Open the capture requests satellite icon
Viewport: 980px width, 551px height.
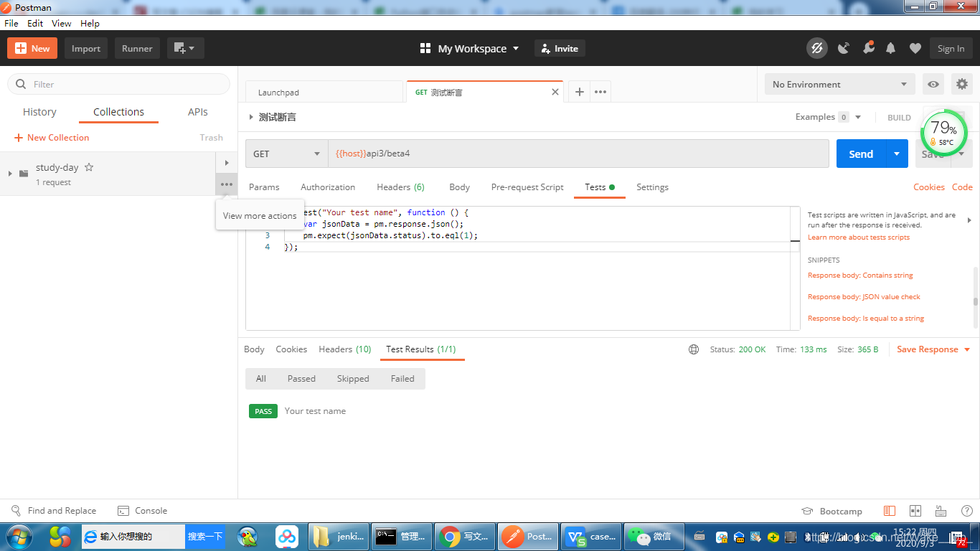[x=844, y=48]
